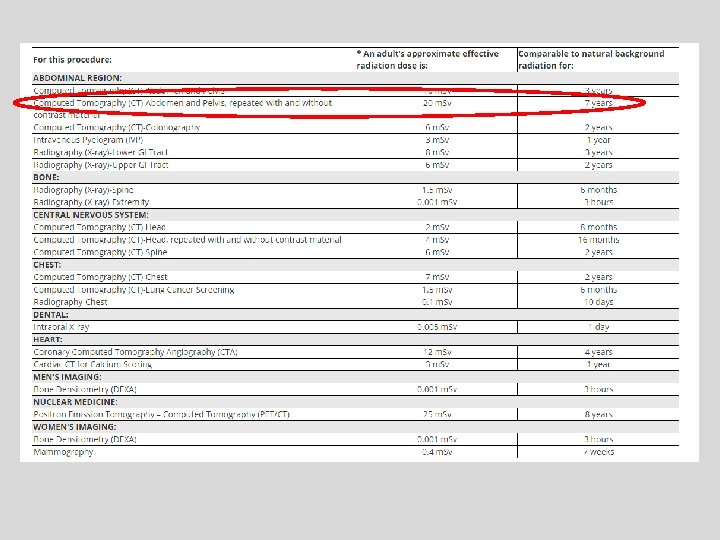Click 'Bone Densitometry (DEXA)' under Men's Imaging
Viewport: 720px width, 540px height.
[85, 389]
